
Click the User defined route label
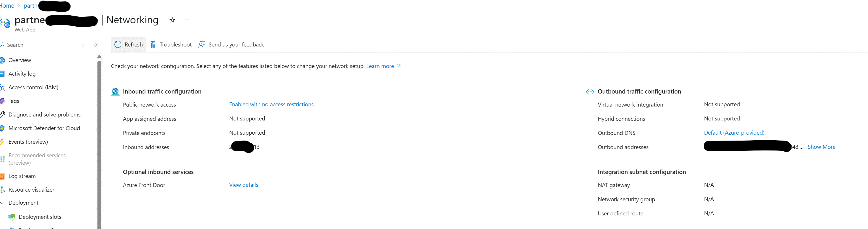point(620,213)
